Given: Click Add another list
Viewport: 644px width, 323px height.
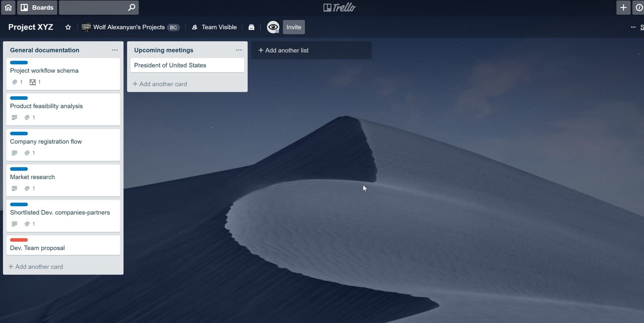Looking at the screenshot, I should [x=311, y=50].
